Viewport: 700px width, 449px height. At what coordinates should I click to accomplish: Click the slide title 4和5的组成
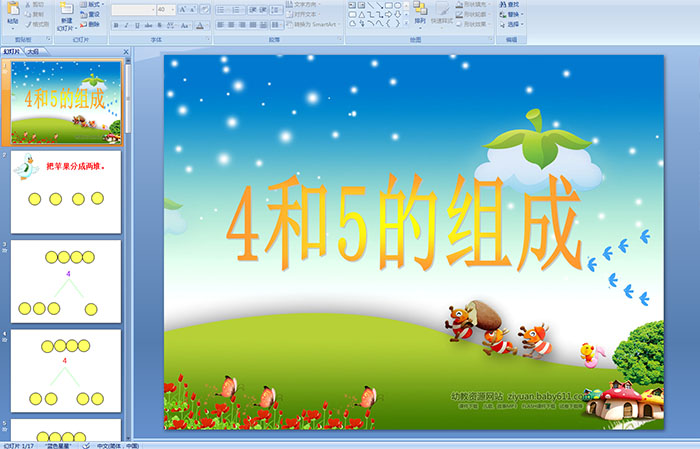click(x=404, y=222)
